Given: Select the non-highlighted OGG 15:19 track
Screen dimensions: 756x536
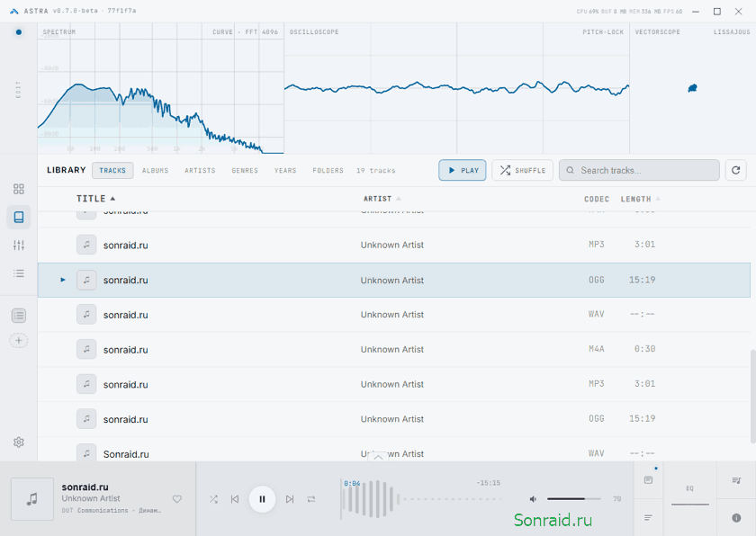Looking at the screenshot, I should [394, 419].
